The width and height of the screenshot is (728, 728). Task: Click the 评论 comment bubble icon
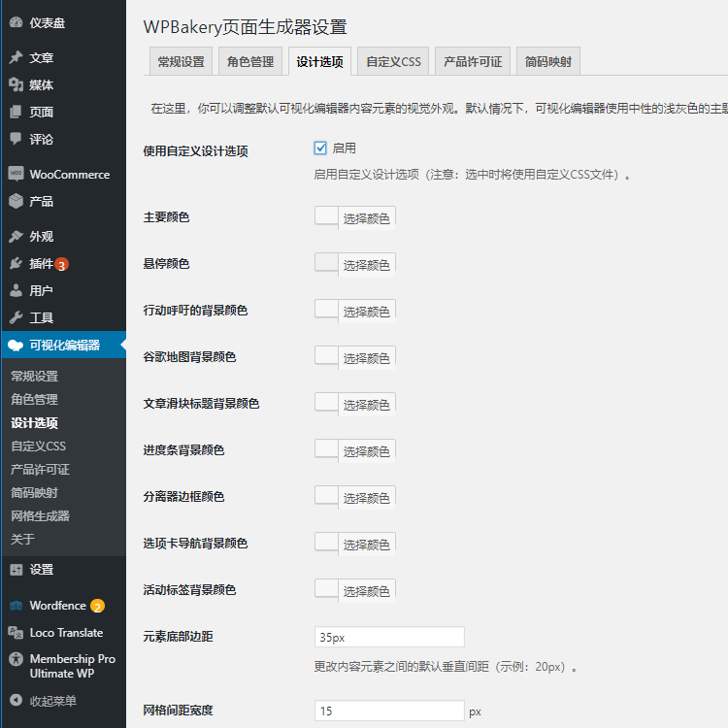pyautogui.click(x=16, y=139)
